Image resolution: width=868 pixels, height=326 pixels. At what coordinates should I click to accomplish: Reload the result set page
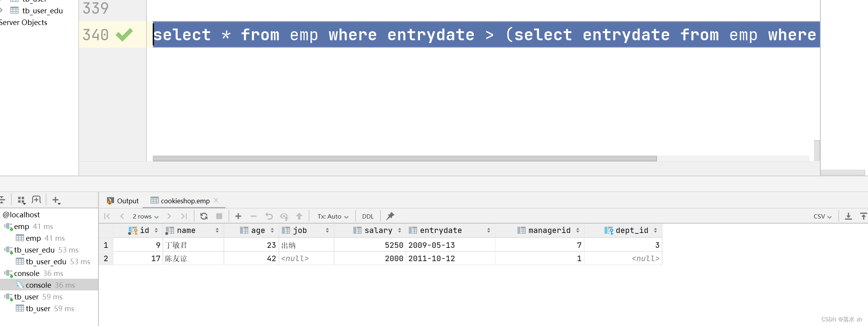tap(204, 216)
